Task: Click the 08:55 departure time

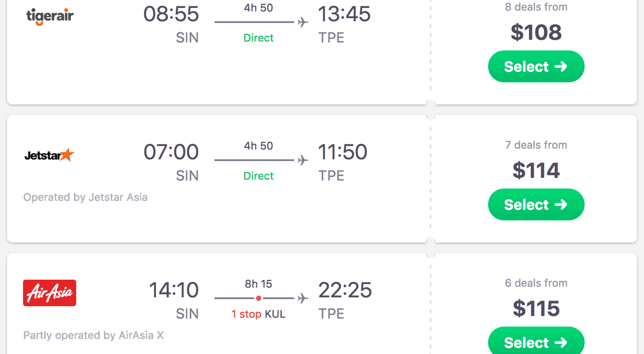Action: [171, 14]
